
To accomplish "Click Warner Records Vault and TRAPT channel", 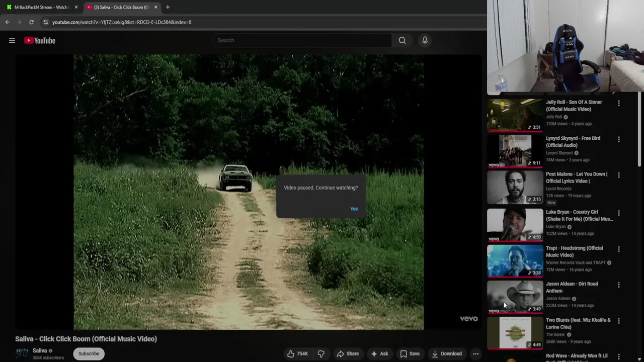I will (x=576, y=262).
